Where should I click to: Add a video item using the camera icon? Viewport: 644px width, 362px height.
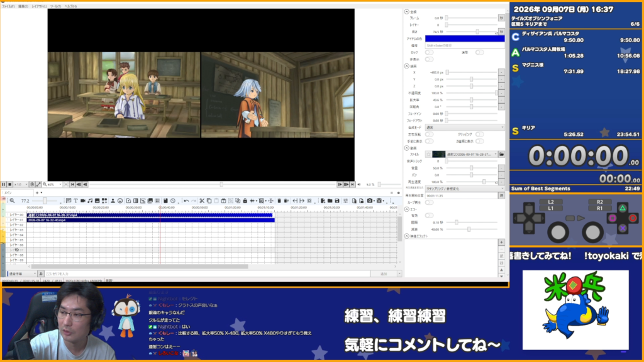tap(82, 200)
